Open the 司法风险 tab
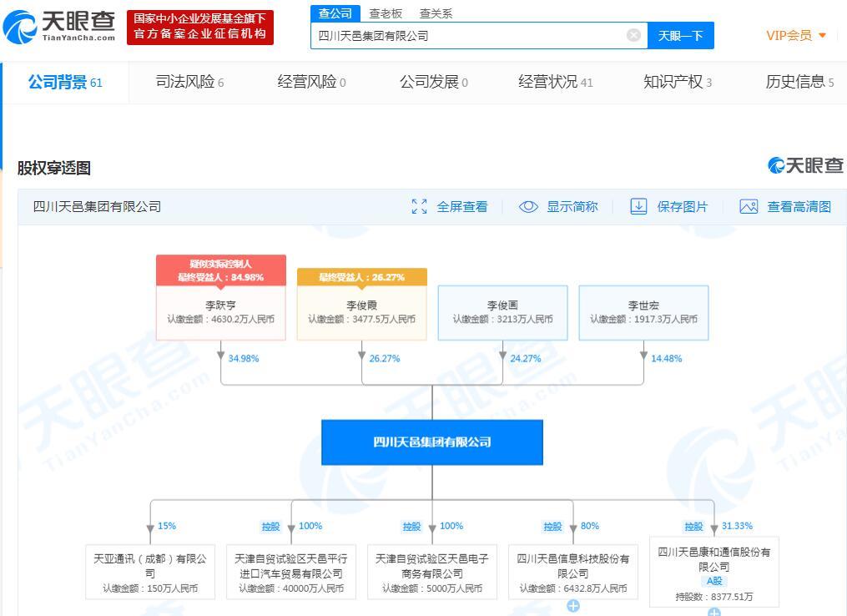This screenshot has height=616, width=847. click(189, 82)
